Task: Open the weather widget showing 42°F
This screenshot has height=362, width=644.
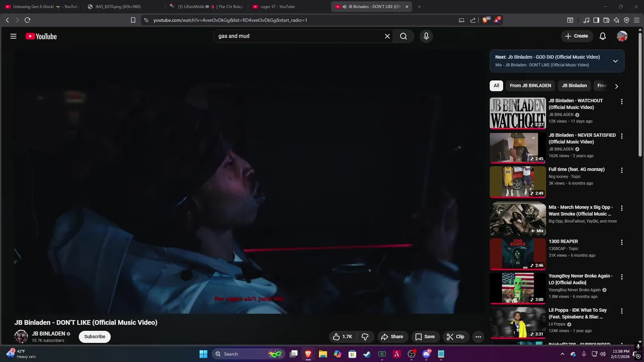Action: coord(23,354)
